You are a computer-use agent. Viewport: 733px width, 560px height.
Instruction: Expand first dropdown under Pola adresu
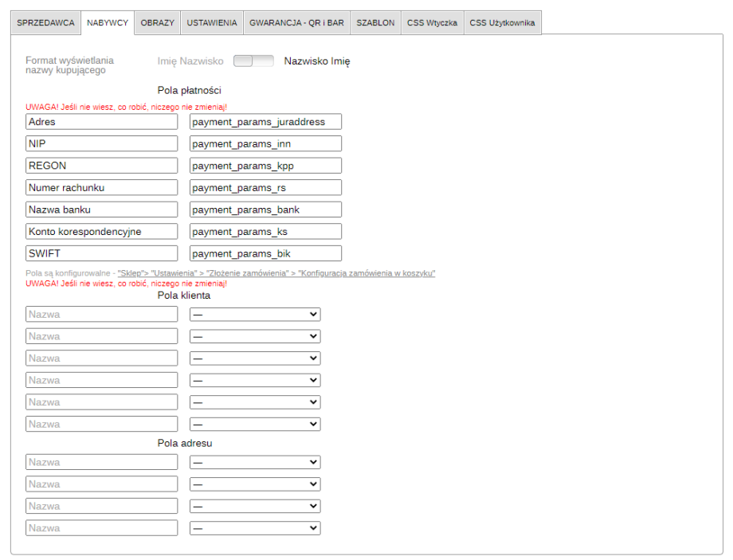255,462
